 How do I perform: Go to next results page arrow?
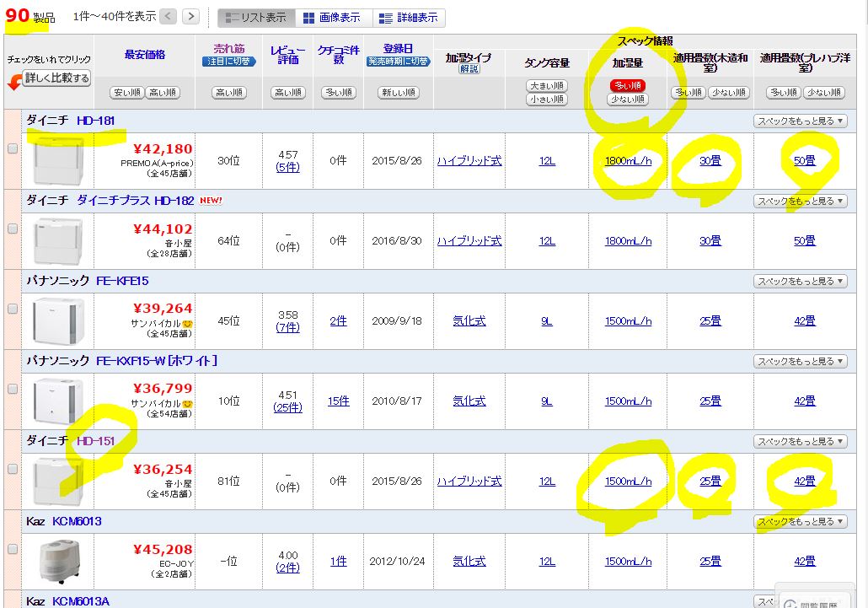pyautogui.click(x=191, y=17)
